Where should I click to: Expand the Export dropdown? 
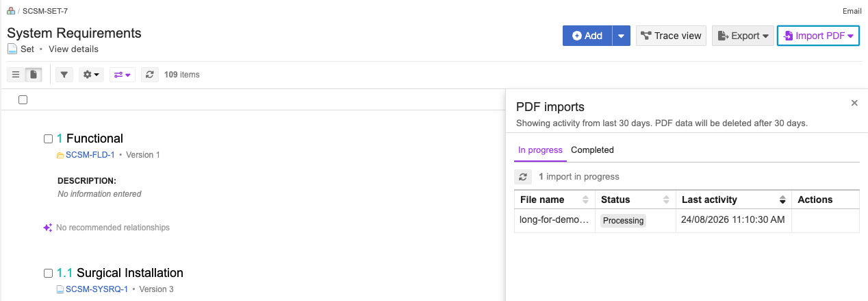743,36
